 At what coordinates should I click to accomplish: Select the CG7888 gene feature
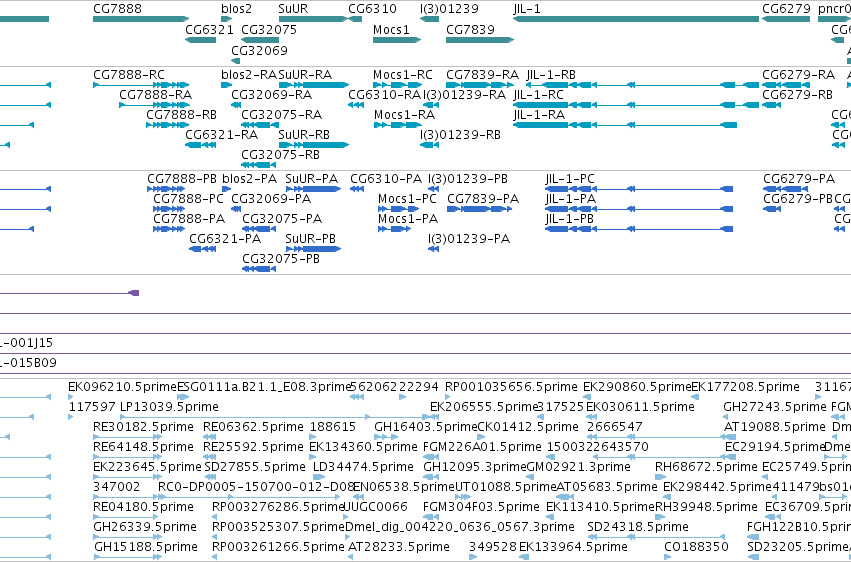coord(141,19)
